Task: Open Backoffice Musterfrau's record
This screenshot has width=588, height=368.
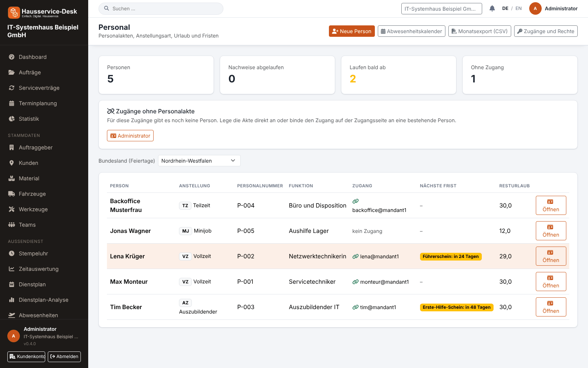Action: [x=551, y=205]
